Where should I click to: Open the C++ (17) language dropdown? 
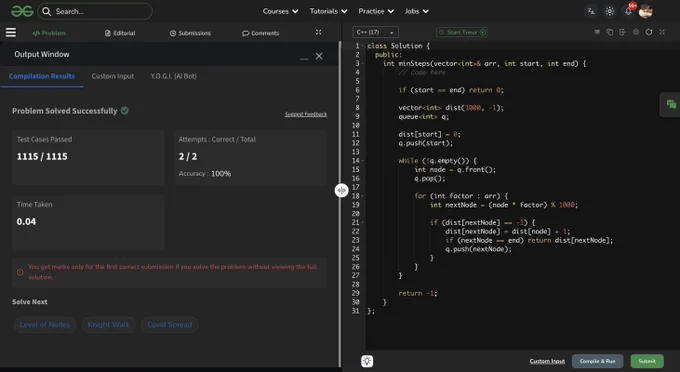pos(376,32)
